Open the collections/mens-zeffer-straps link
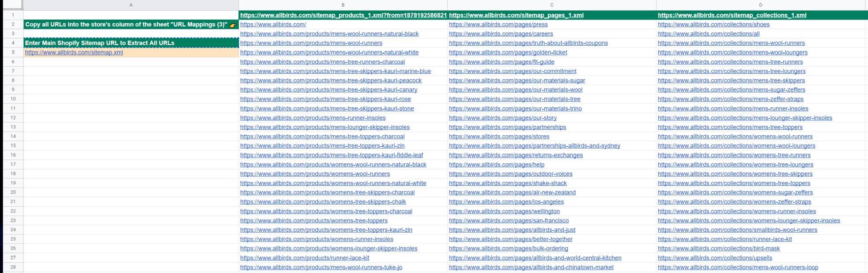The height and width of the screenshot is (273, 868). (x=731, y=99)
